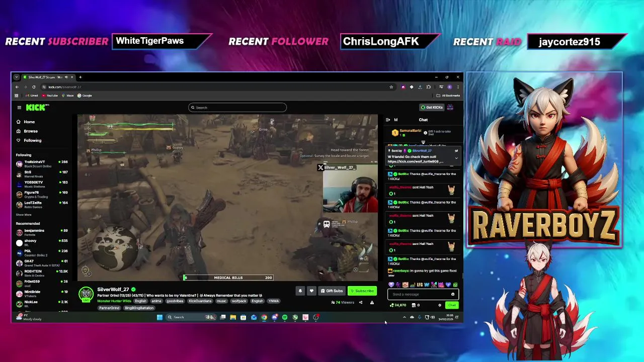The width and height of the screenshot is (644, 362).
Task: Click the Gift Subs button
Action: (x=332, y=291)
